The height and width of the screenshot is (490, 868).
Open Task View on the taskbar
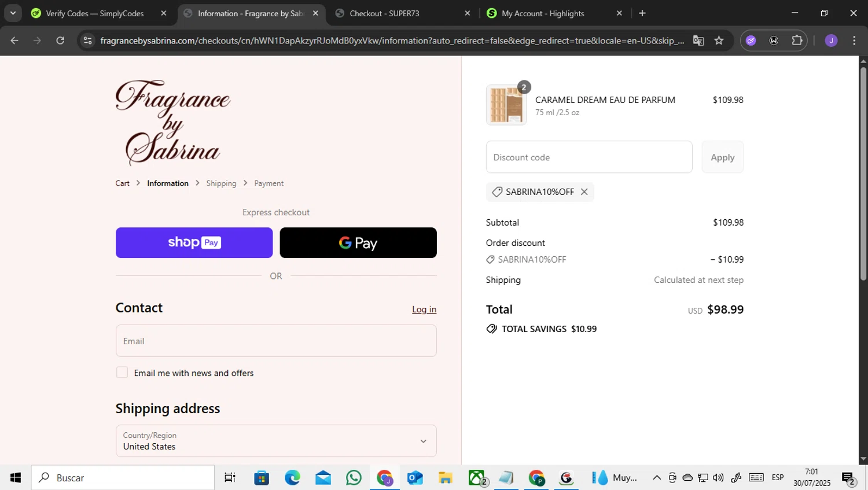click(x=230, y=477)
